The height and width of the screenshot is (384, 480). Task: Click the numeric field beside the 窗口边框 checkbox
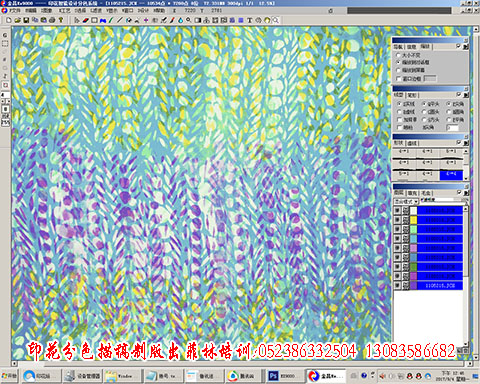click(x=430, y=79)
